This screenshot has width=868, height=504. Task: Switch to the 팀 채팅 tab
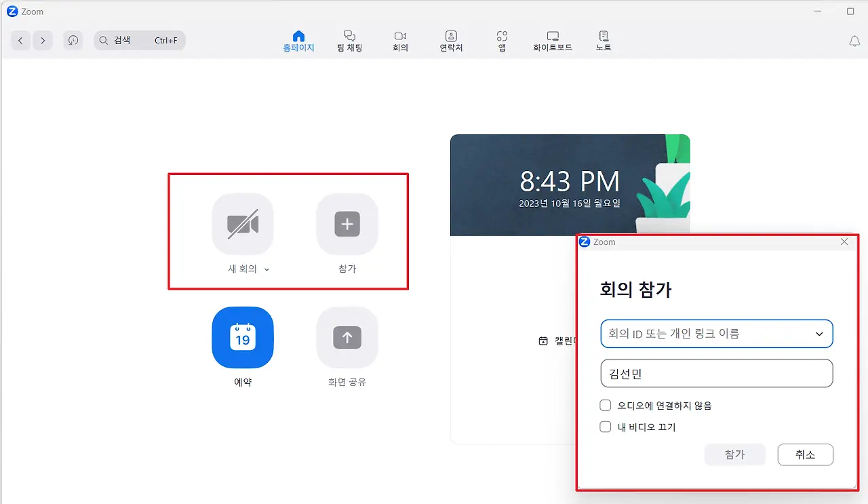pos(349,41)
